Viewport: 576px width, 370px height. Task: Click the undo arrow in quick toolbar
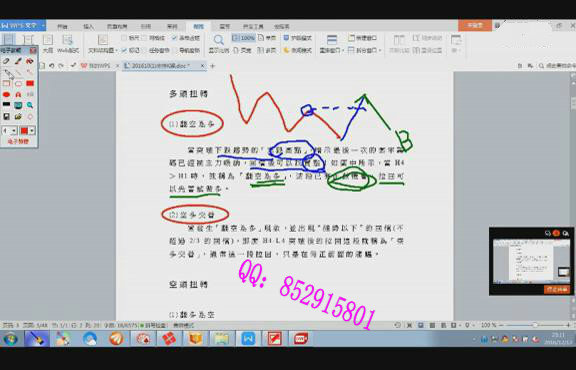pos(51,66)
